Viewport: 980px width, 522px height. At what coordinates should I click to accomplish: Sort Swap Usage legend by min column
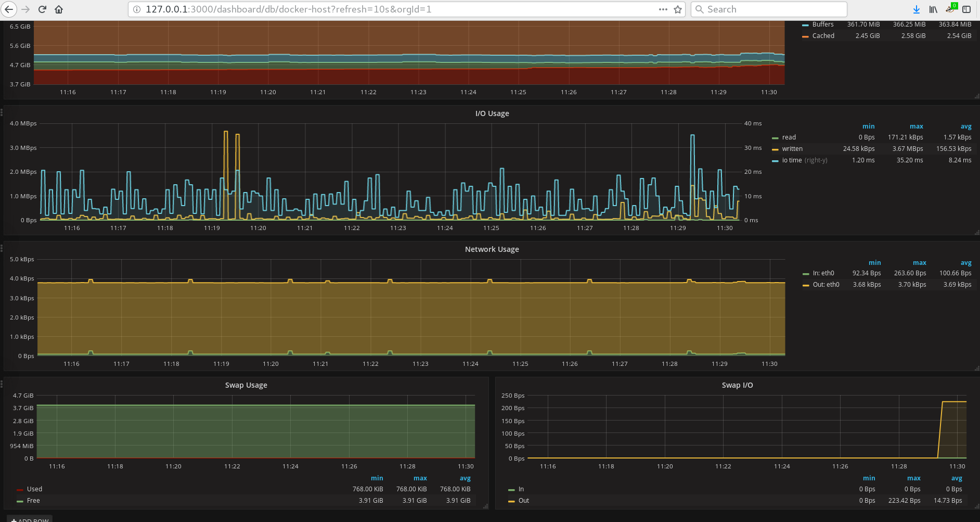click(377, 478)
